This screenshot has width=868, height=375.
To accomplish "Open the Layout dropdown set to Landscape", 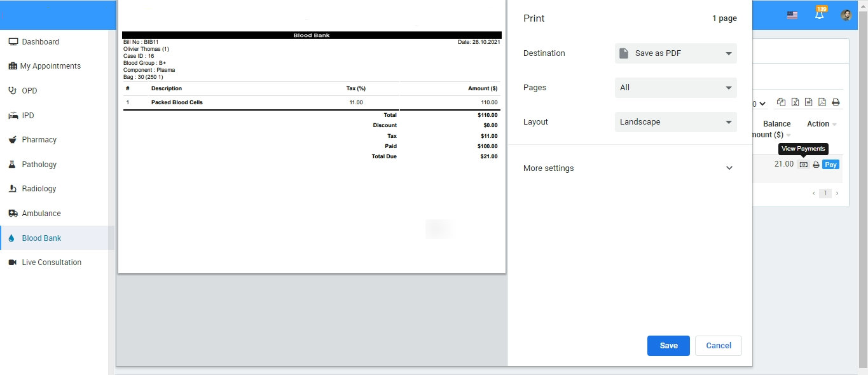I will coord(675,122).
